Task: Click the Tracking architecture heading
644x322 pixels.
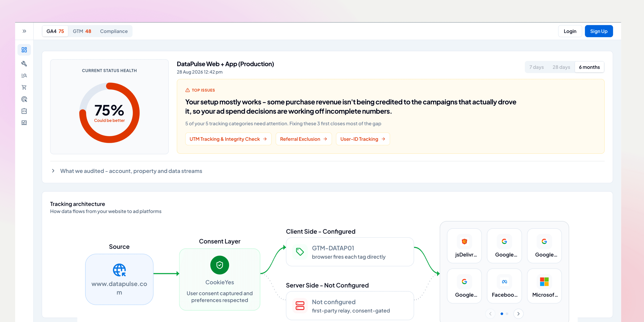Action: 77,204
